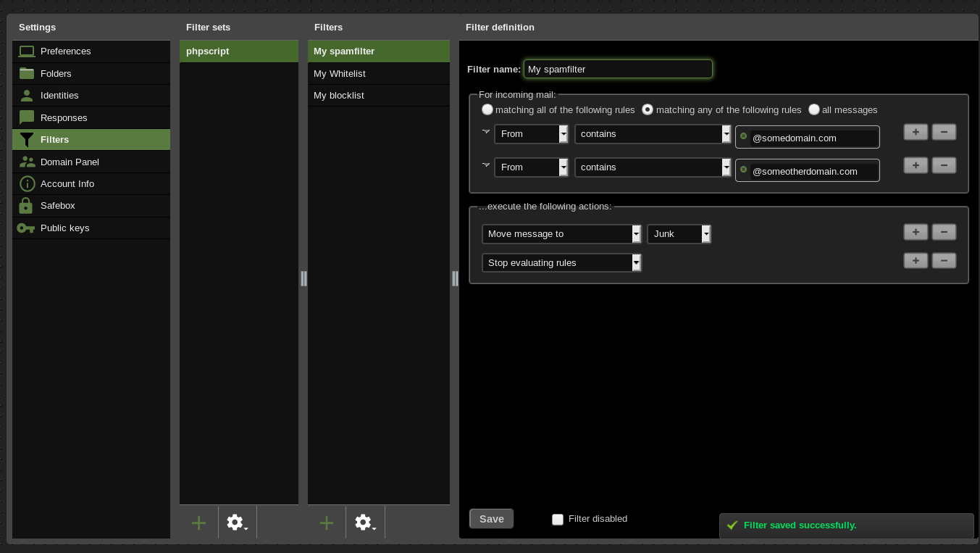Add a rule after the @somedomain.com rule

pos(916,132)
